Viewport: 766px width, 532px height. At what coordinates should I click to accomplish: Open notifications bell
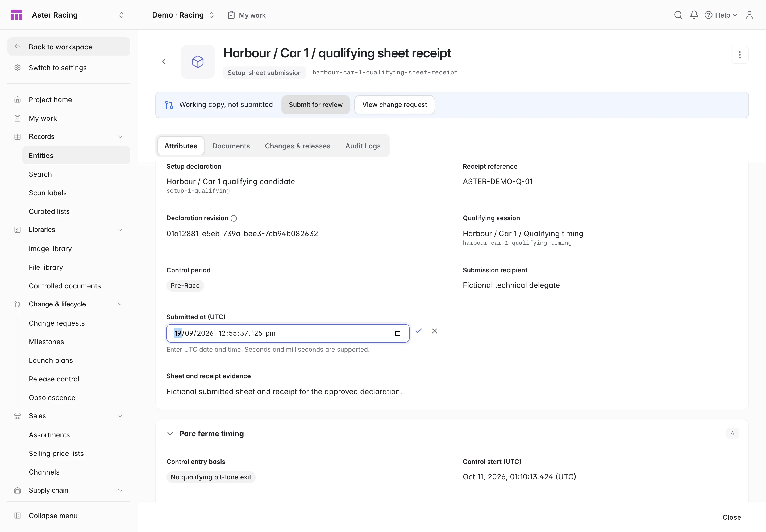click(694, 15)
